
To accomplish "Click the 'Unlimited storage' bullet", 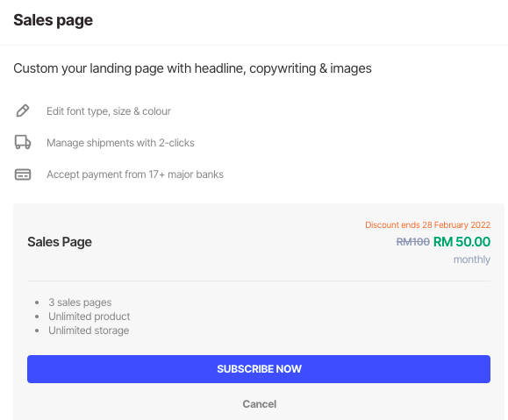I will click(89, 331).
